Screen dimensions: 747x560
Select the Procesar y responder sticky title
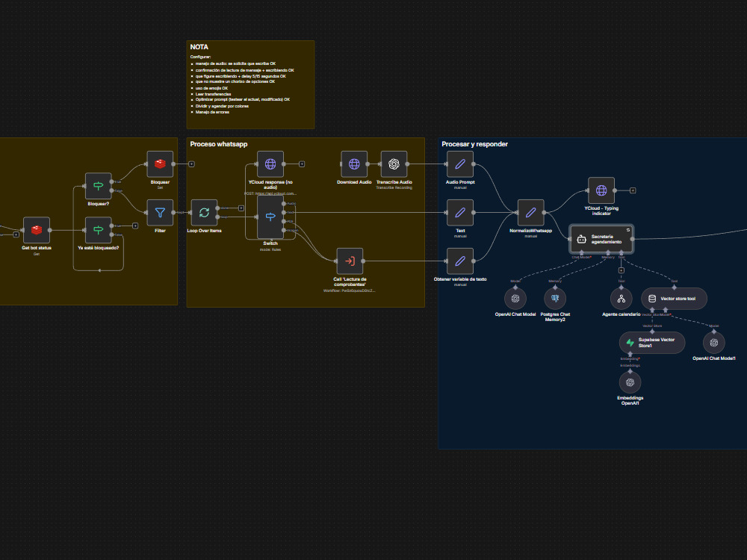pyautogui.click(x=474, y=144)
